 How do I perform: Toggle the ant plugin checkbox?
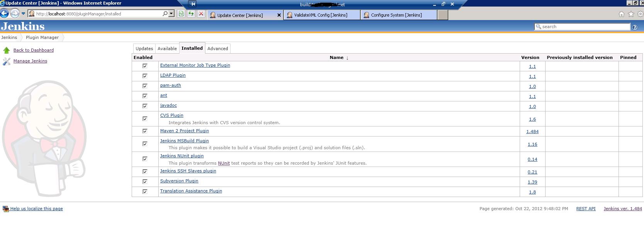pos(145,96)
